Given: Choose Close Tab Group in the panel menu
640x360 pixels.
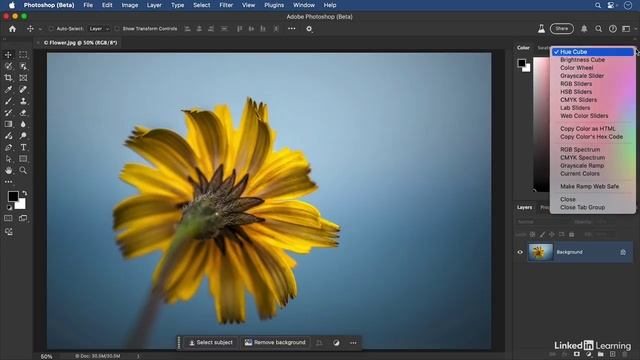Looking at the screenshot, I should 593,207.
